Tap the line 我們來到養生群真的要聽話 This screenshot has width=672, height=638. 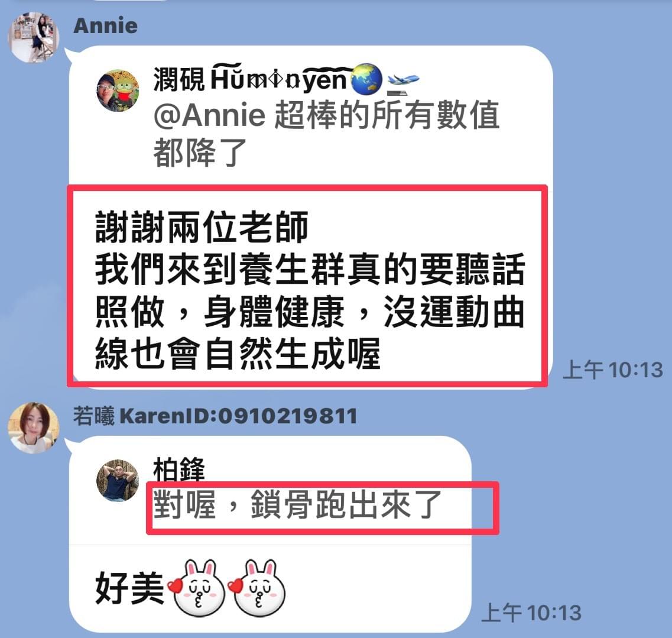[x=310, y=269]
